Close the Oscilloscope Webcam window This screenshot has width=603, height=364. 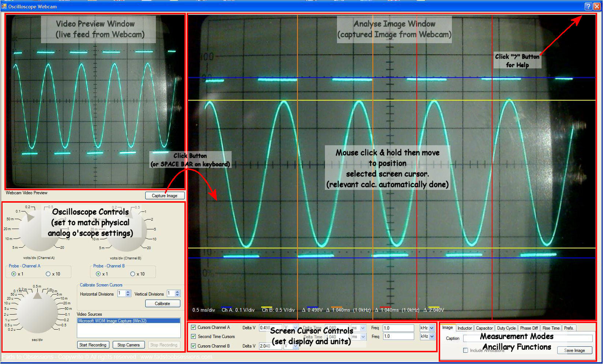coord(597,6)
